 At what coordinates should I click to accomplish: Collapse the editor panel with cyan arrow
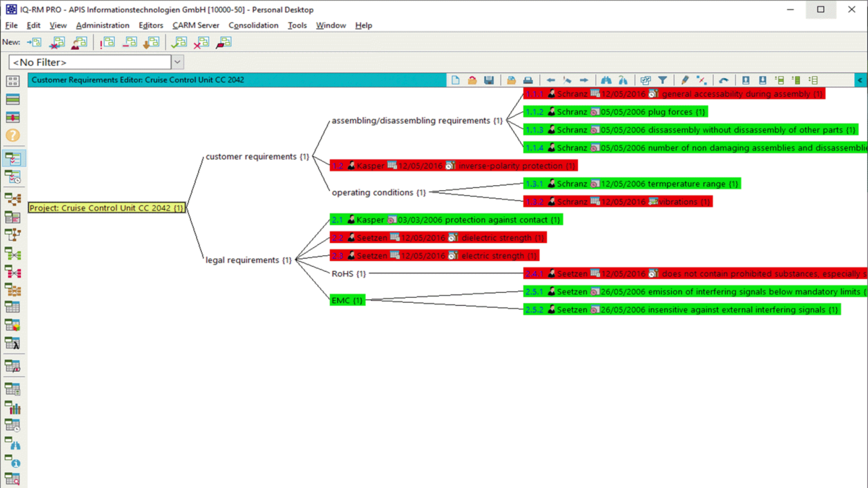(860, 80)
